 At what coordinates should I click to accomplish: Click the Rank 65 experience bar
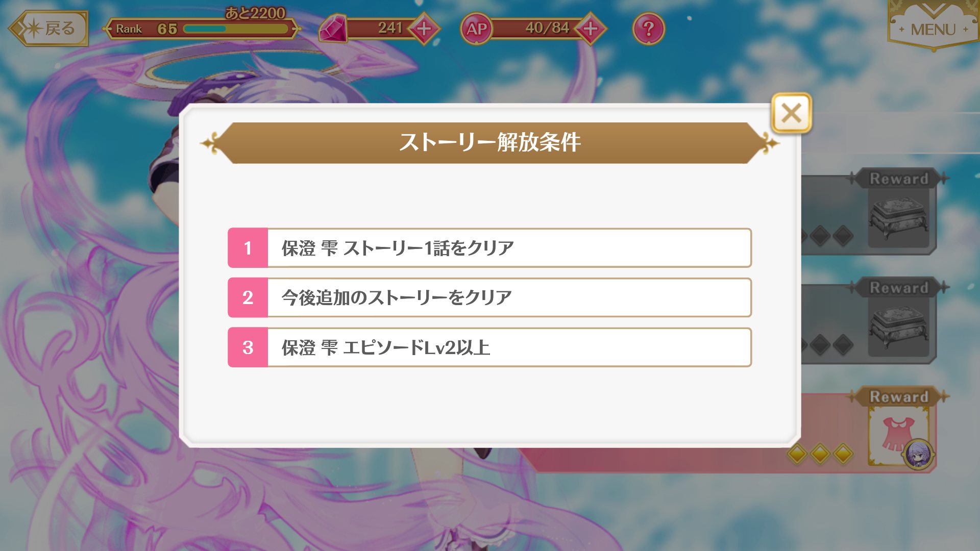click(235, 29)
